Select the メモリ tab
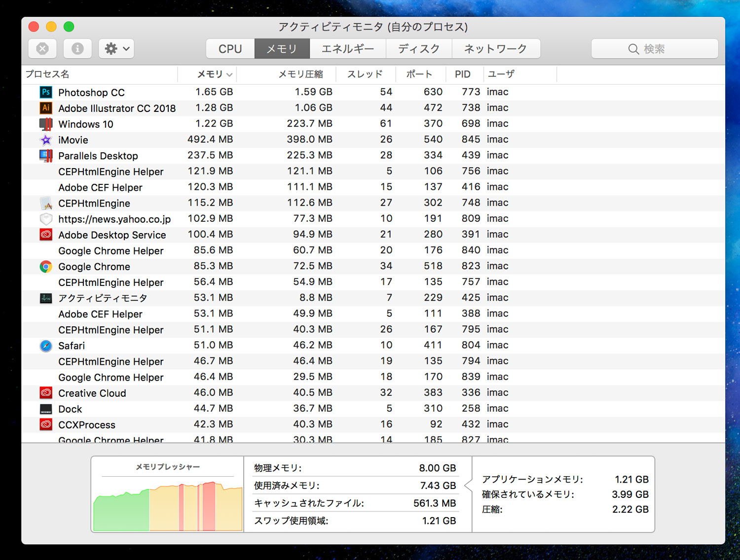The height and width of the screenshot is (560, 740). (282, 49)
